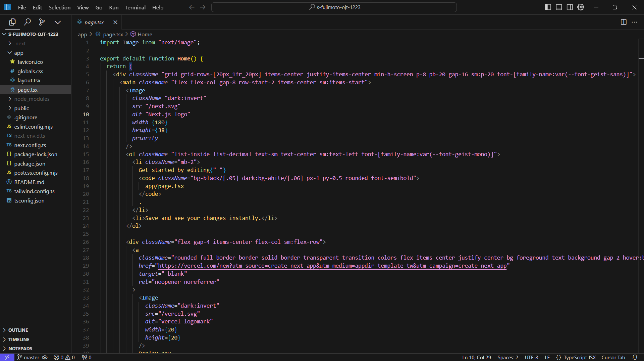Go back with the navigation arrow
This screenshot has width=644, height=361.
tap(192, 7)
